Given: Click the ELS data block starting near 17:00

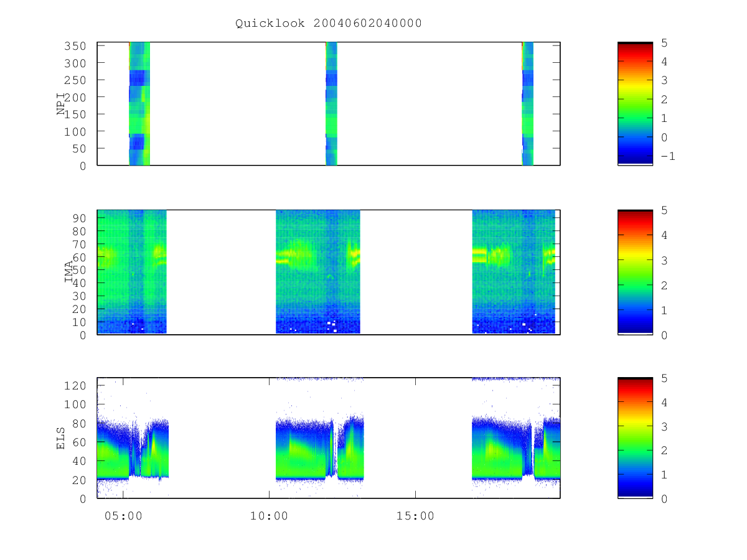Looking at the screenshot, I should (x=516, y=448).
